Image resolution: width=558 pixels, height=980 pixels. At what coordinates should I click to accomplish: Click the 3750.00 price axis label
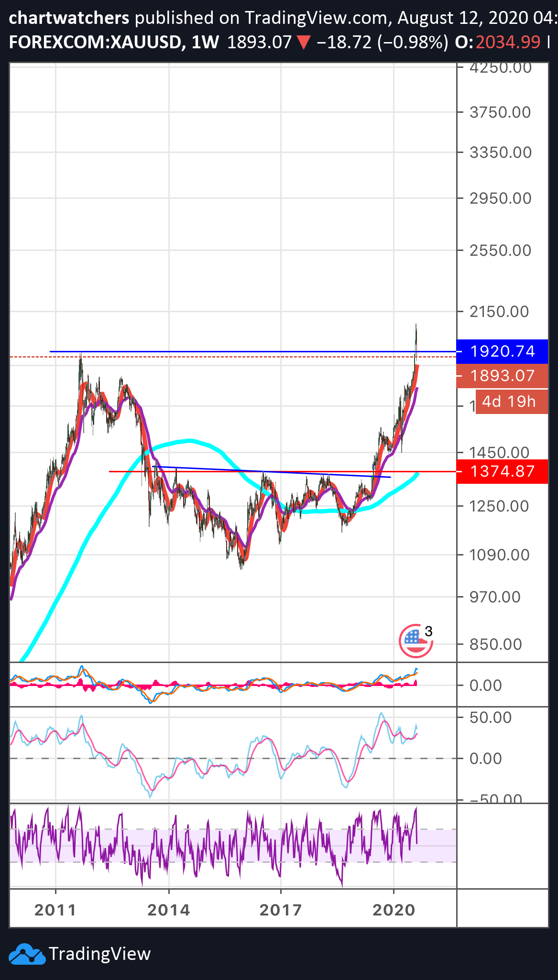501,112
